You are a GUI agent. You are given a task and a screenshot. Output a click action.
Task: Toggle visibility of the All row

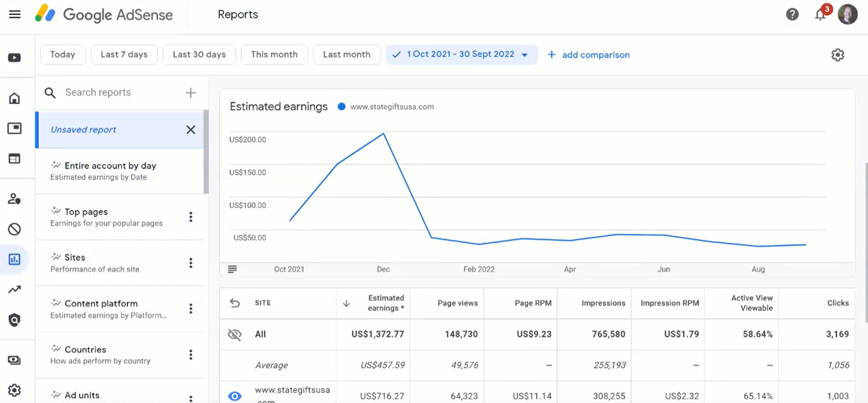click(235, 334)
